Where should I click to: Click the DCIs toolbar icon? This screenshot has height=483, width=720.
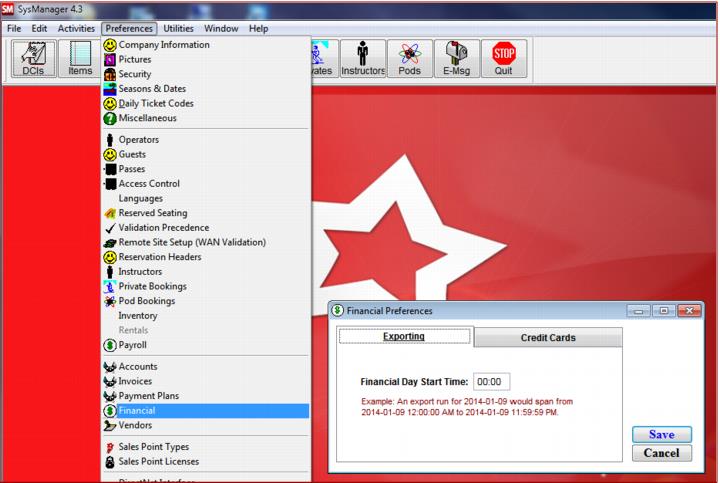[x=34, y=59]
